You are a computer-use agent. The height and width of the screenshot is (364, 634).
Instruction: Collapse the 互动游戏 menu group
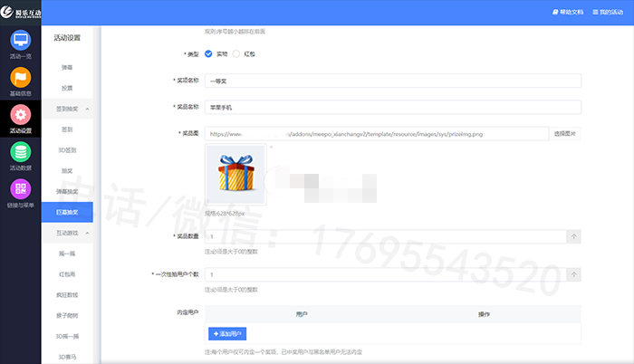tap(67, 233)
